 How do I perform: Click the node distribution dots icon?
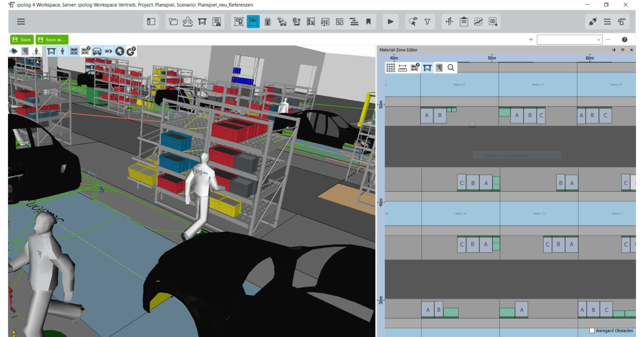pos(450,22)
